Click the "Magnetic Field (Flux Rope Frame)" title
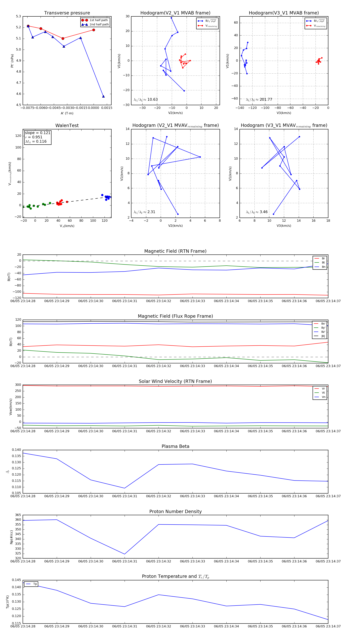Viewport: 351px width, 644px height. coord(175,316)
